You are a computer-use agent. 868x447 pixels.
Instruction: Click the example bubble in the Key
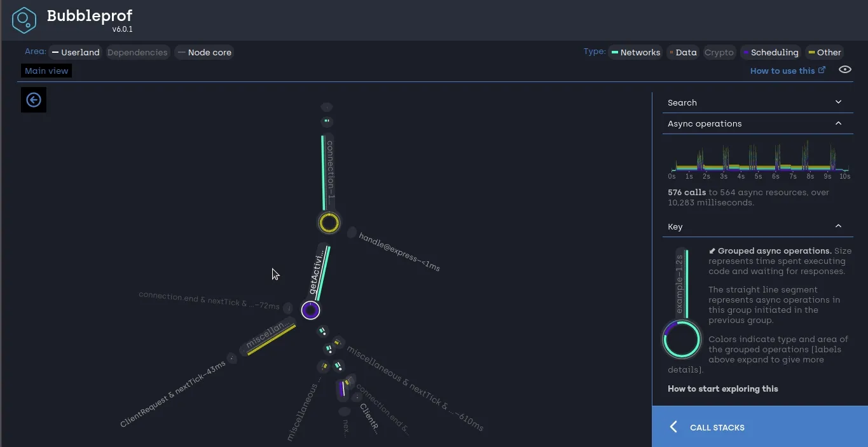pyautogui.click(x=682, y=340)
